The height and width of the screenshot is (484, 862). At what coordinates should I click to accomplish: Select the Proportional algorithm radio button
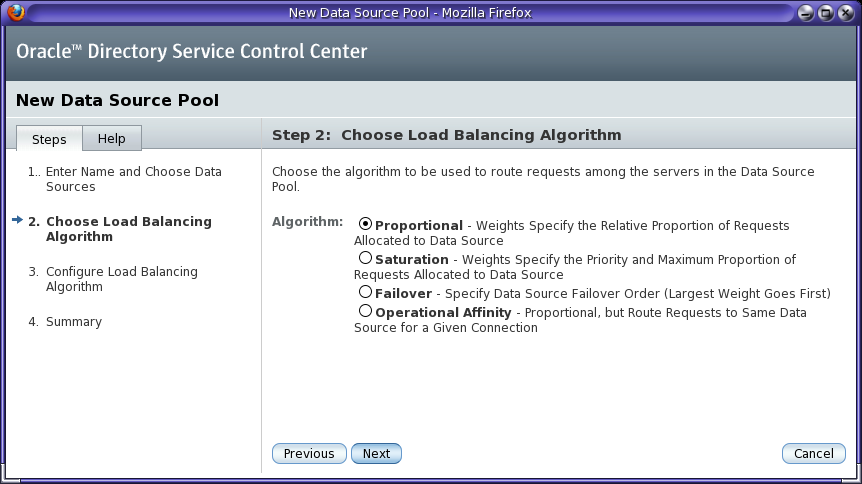366,224
